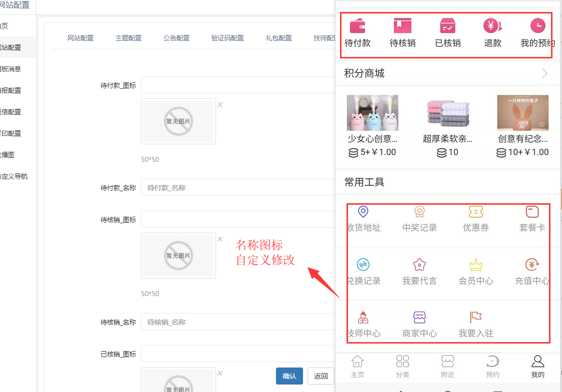Viewport: 562px width, 392px height.
Task: Click the 返回 button
Action: (x=321, y=376)
